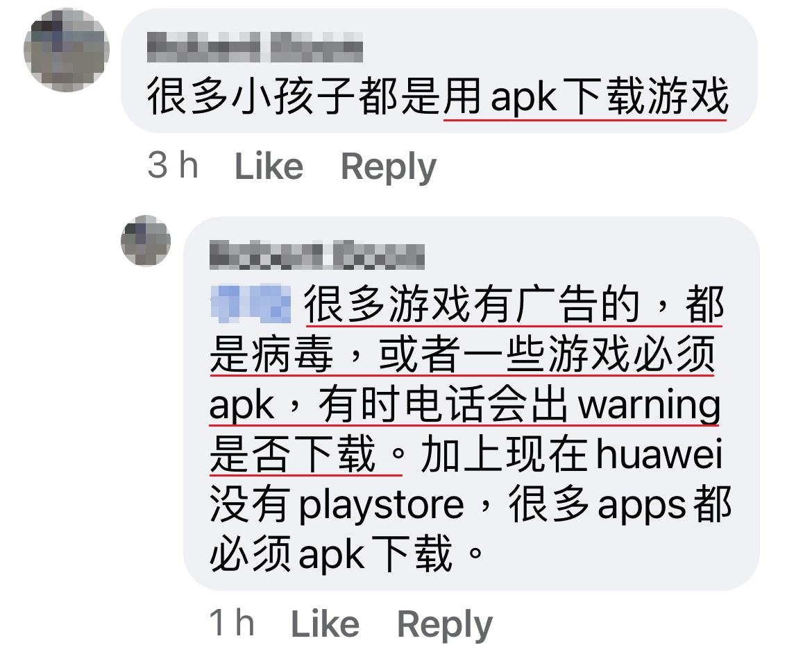The image size is (812, 652).
Task: Click the word 'warning' in the reply
Action: pos(650,405)
